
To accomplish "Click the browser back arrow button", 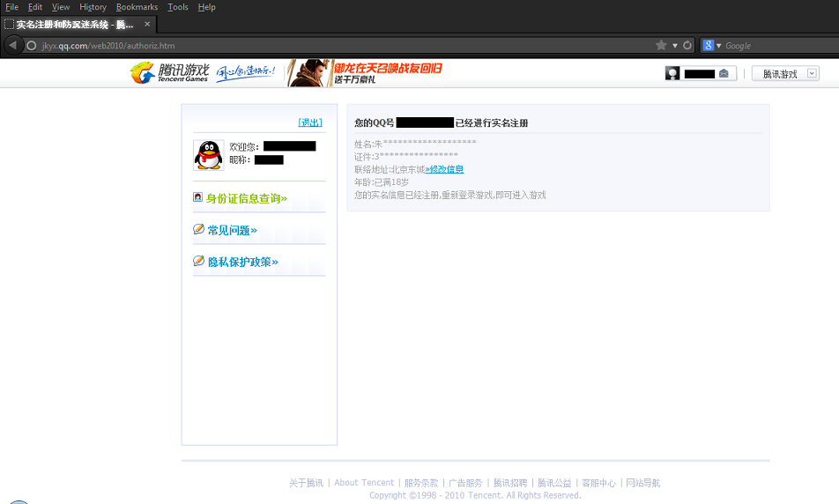I will coord(12,45).
